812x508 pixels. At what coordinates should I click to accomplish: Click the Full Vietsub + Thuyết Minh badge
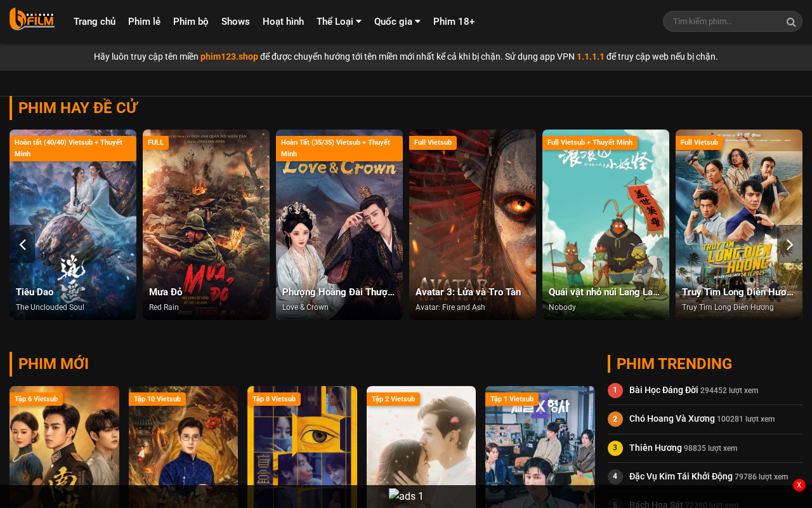click(590, 142)
